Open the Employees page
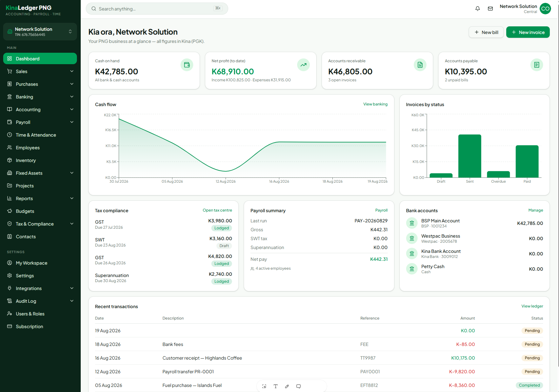The height and width of the screenshot is (392, 559). pyautogui.click(x=40, y=147)
